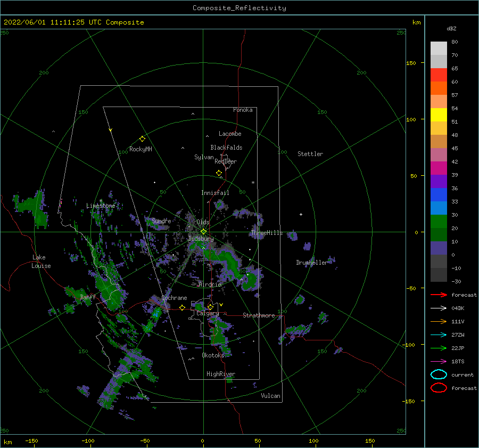This screenshot has height=448, width=479.
Task: Click the Olds town label
Action: (203, 222)
